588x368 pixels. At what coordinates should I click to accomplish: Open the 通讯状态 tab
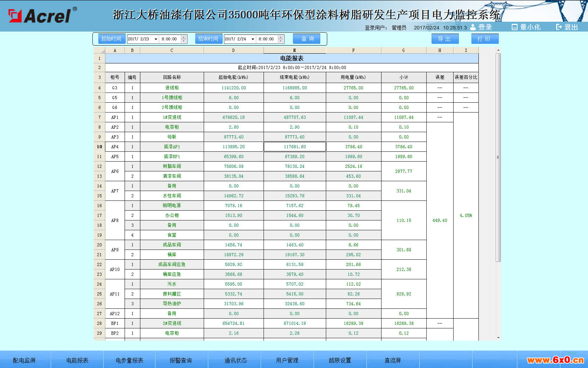tap(235, 360)
